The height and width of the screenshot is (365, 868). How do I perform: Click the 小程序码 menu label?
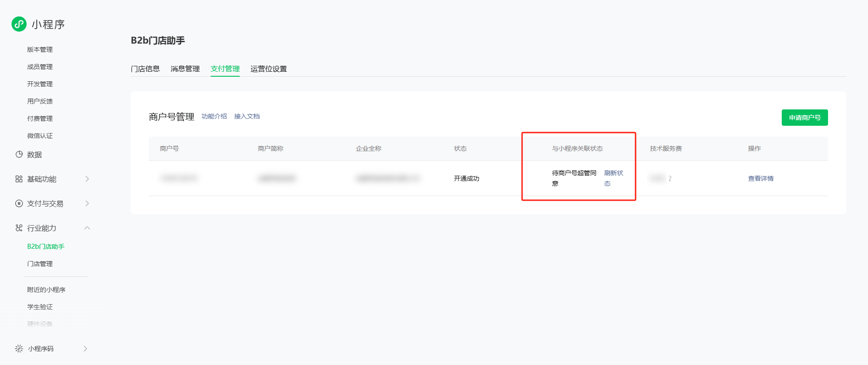point(41,349)
